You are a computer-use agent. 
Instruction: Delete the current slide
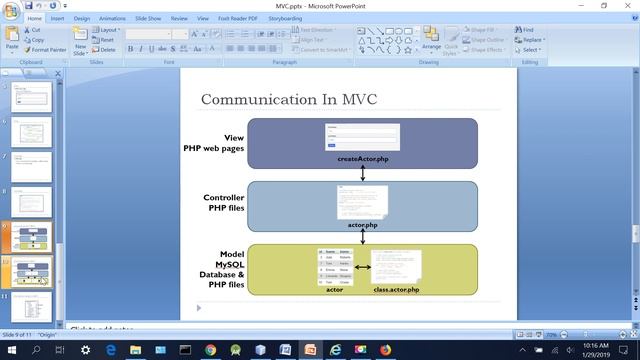(x=104, y=50)
